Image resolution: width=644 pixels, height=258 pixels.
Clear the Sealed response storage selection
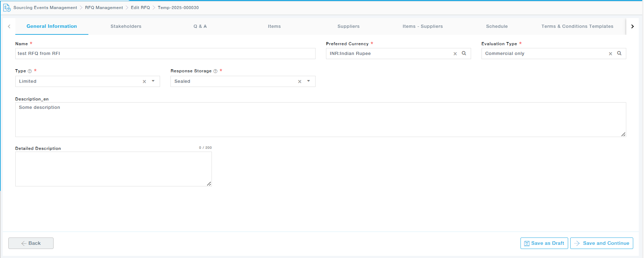(300, 81)
